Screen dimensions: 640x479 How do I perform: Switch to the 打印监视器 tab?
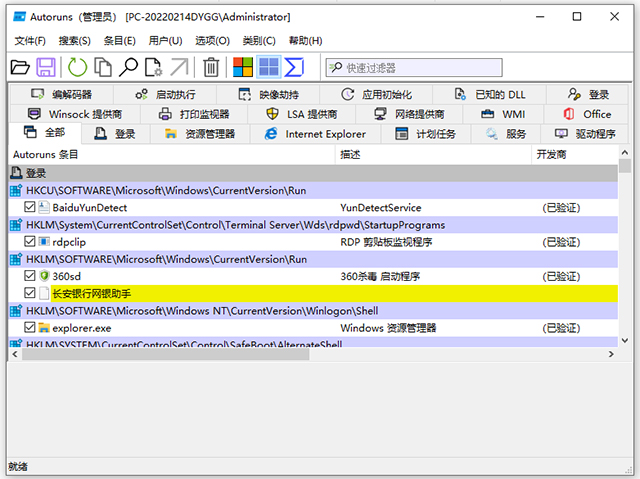pos(194,114)
